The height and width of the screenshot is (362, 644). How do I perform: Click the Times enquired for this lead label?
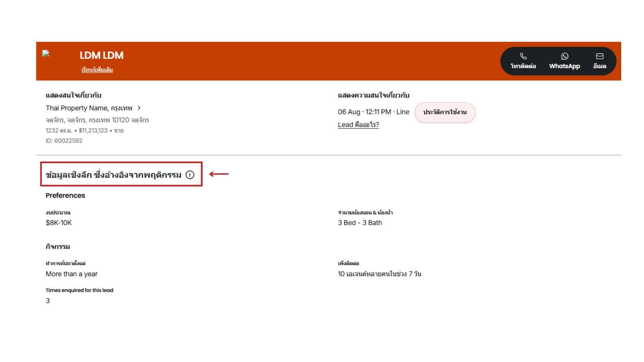tap(79, 290)
